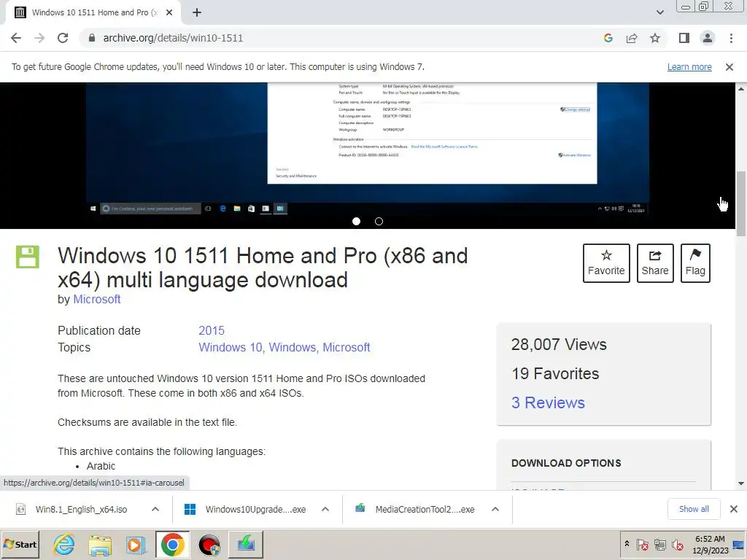Image resolution: width=747 pixels, height=560 pixels.
Task: Show hidden tray icons
Action: [x=627, y=544]
